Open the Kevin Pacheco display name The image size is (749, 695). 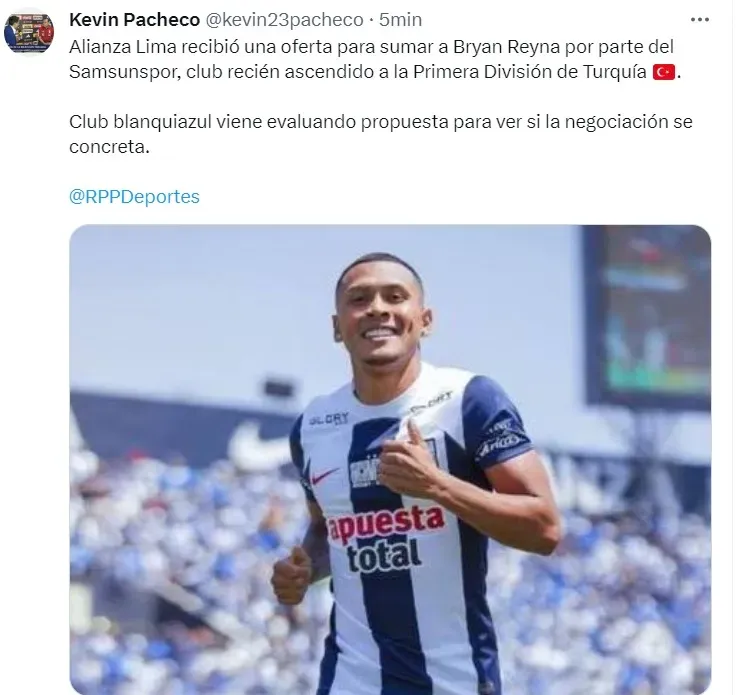[134, 20]
